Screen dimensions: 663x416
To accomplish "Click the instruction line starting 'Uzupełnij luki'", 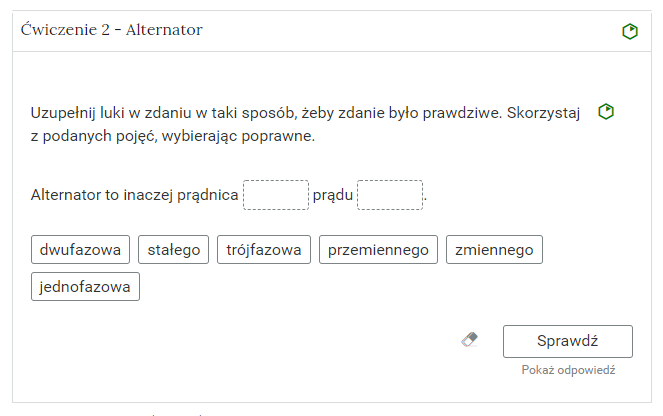I will [305, 113].
